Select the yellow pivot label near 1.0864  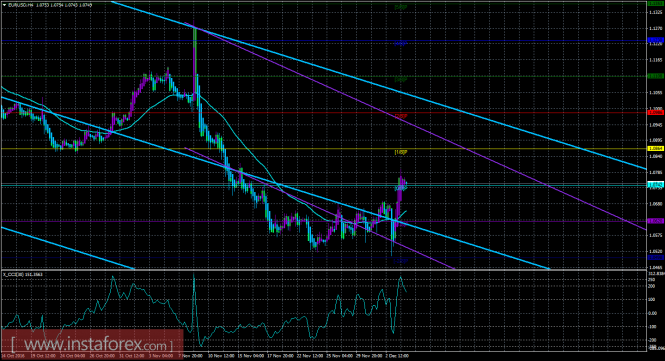(x=401, y=151)
